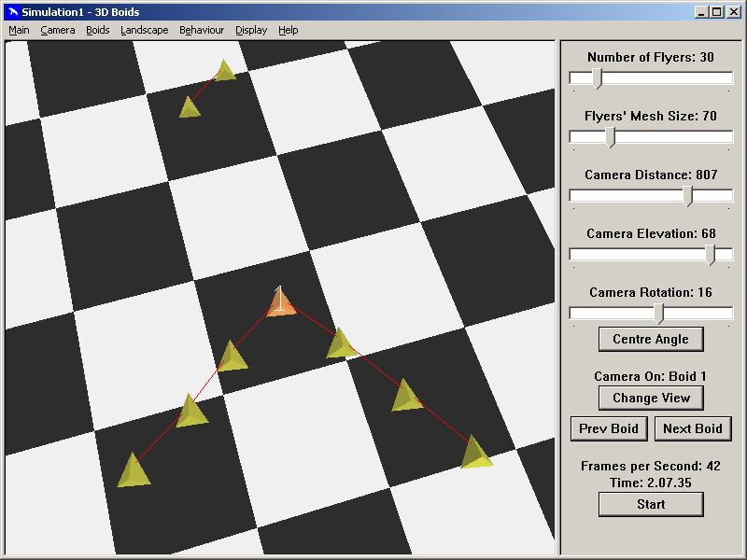Minimize the Simulation1 window
This screenshot has width=747, height=560.
(701, 12)
